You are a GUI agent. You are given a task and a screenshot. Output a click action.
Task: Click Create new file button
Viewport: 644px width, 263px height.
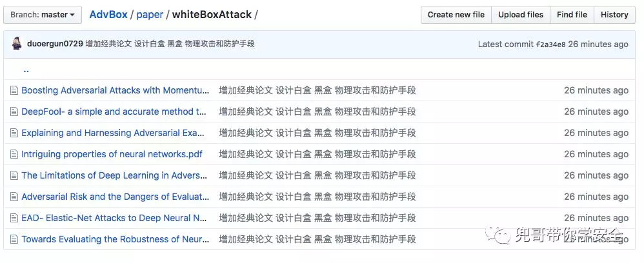click(x=456, y=15)
